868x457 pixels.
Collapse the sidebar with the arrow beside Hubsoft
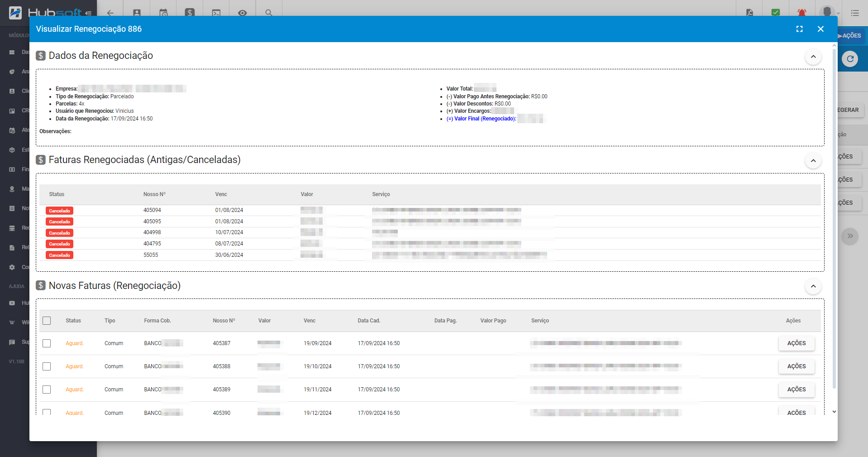coord(88,13)
